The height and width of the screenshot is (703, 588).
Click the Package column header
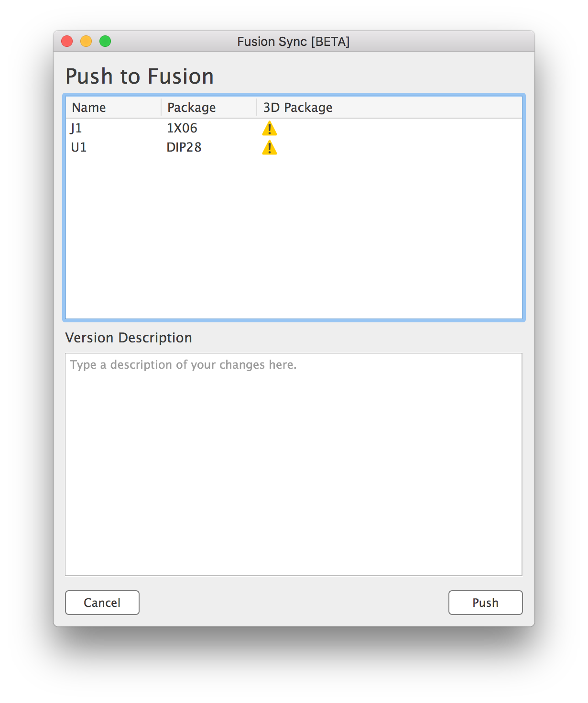[x=191, y=107]
